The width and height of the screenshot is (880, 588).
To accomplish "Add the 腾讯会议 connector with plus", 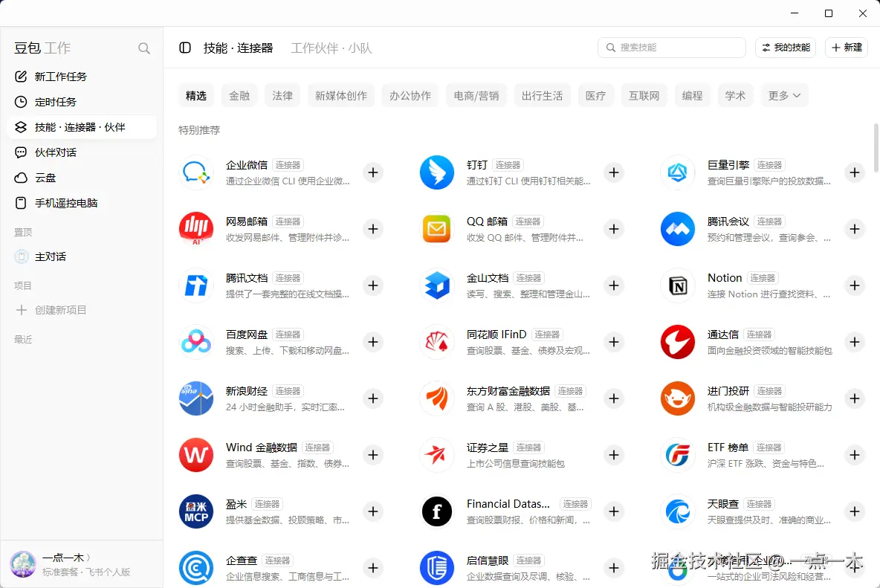I will pyautogui.click(x=855, y=229).
